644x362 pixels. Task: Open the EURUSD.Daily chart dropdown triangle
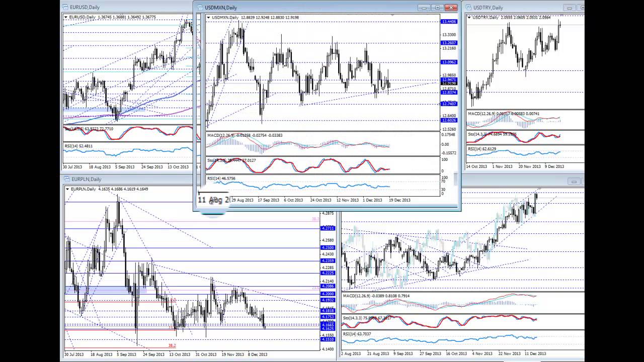click(66, 17)
